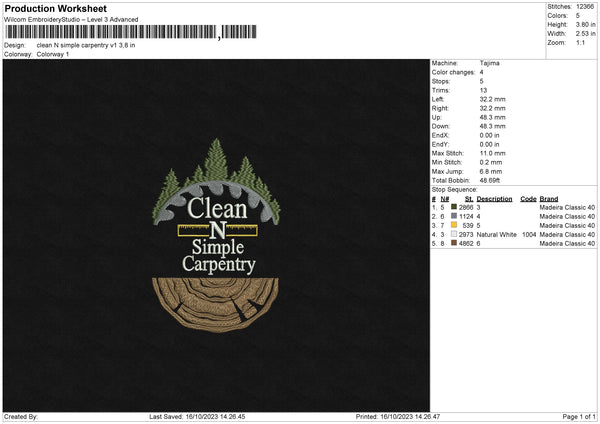Click the 'Right:' label
600x424 pixels.
click(440, 108)
